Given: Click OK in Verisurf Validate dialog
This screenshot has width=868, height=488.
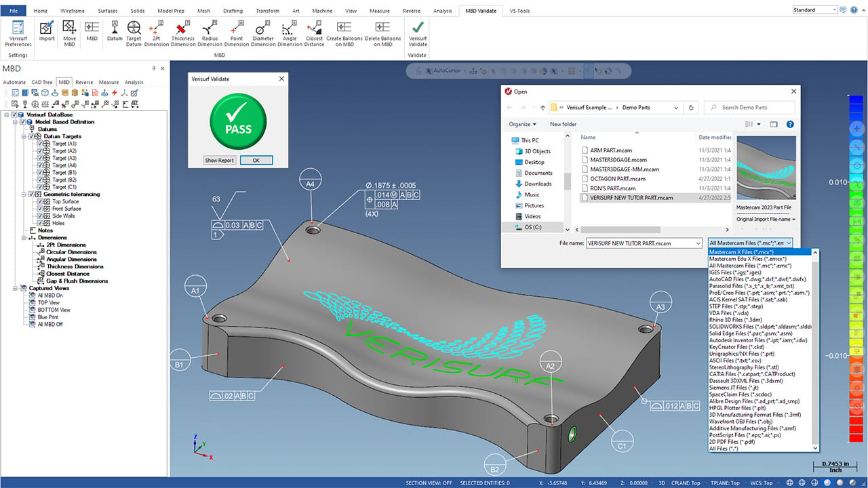Looking at the screenshot, I should pos(256,161).
